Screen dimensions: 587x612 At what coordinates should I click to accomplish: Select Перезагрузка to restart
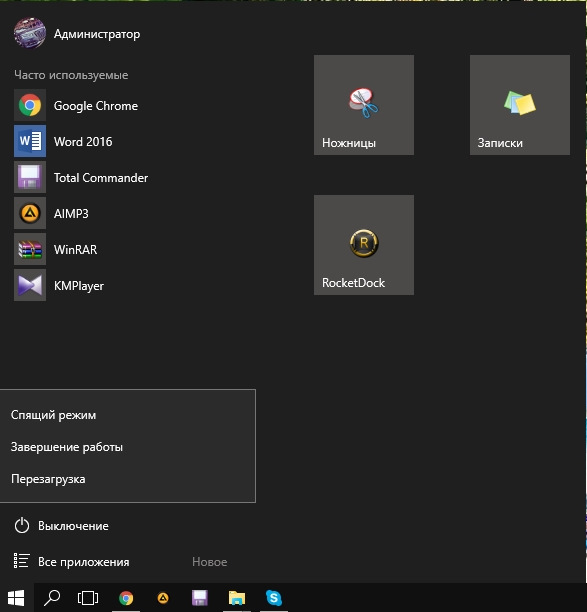coord(128,479)
